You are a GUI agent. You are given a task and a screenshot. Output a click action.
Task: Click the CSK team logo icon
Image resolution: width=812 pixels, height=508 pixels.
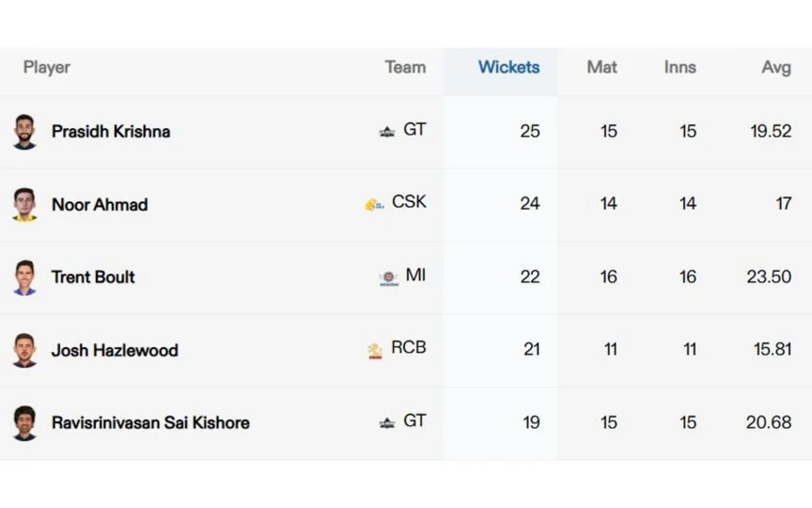(x=374, y=204)
